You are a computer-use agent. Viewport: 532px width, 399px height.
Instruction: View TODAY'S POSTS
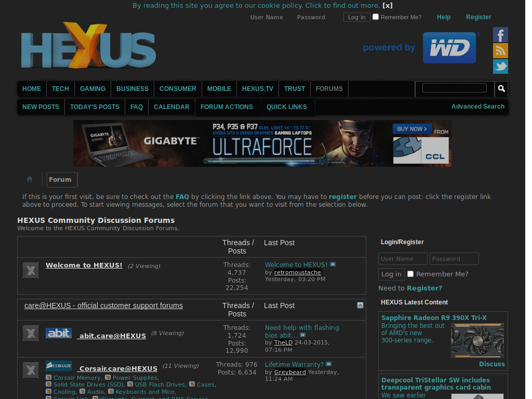[96, 108]
